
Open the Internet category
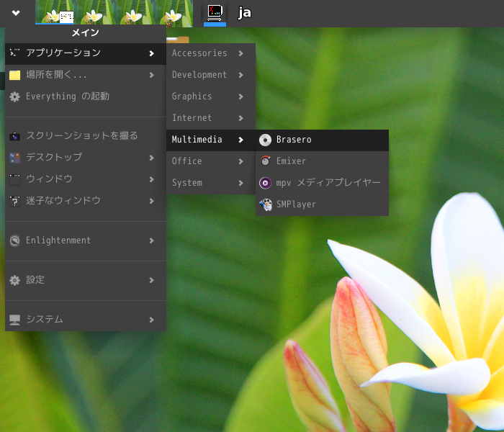(x=211, y=118)
